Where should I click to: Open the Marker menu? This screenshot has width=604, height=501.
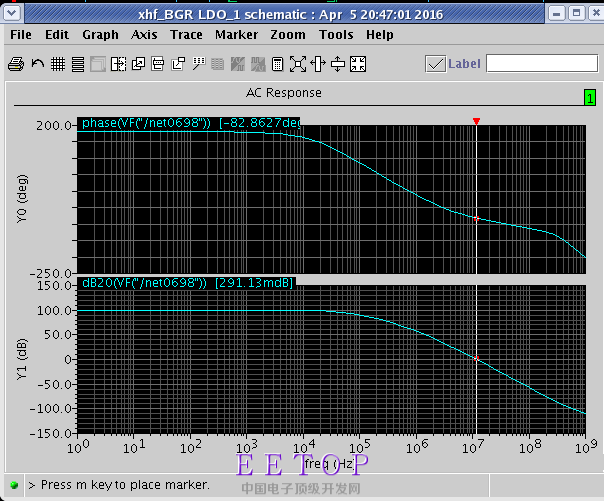237,35
